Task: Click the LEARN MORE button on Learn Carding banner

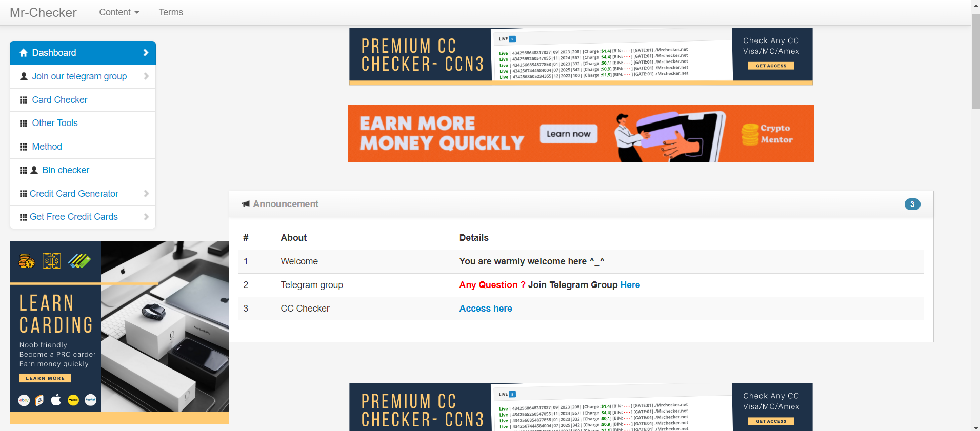Action: (45, 378)
